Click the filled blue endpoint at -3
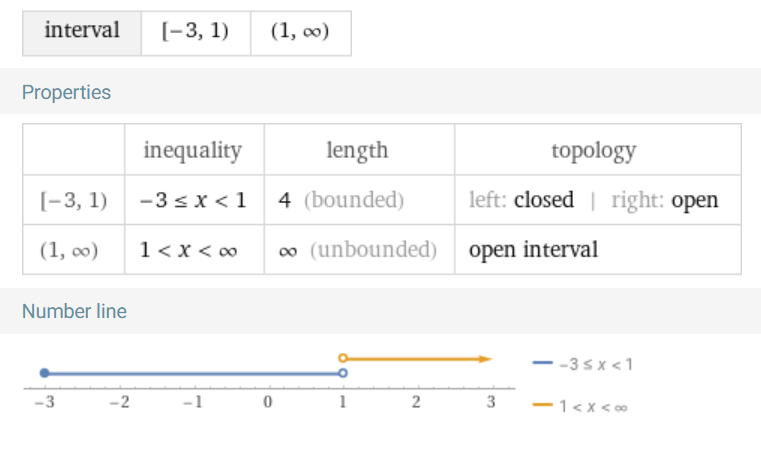 pyautogui.click(x=44, y=373)
